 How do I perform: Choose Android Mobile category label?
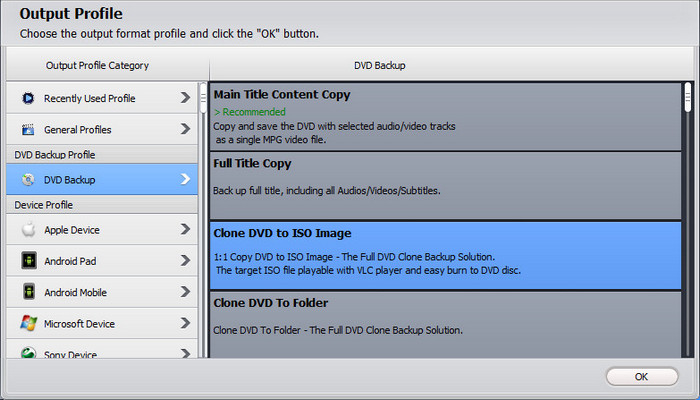[75, 292]
